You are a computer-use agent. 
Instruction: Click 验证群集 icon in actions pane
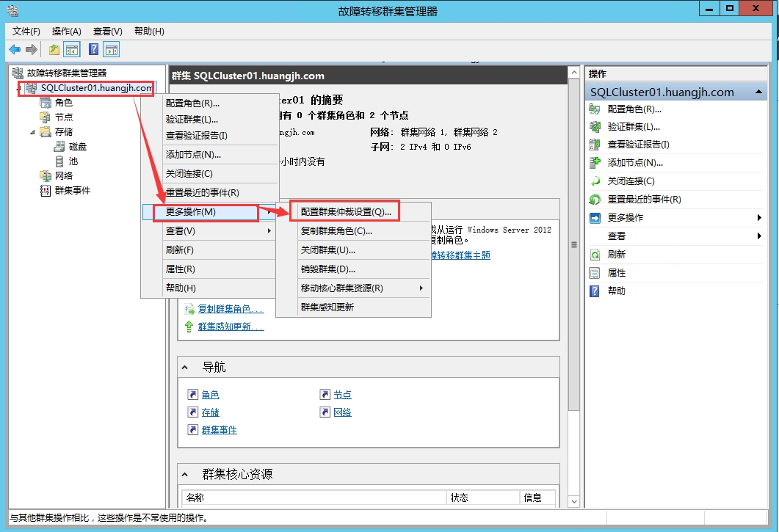coord(595,127)
